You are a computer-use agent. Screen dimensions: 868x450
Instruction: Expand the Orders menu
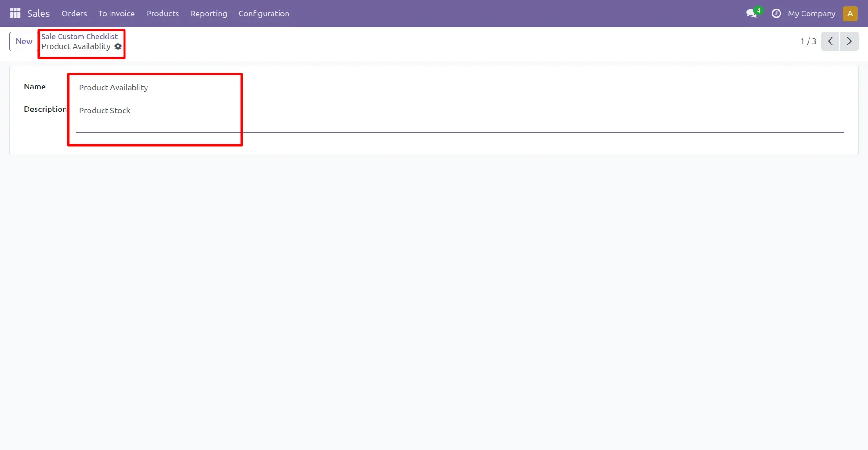click(74, 14)
